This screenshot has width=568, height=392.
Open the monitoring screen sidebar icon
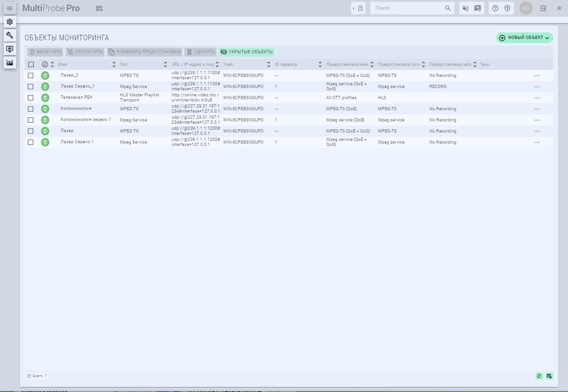click(x=10, y=49)
